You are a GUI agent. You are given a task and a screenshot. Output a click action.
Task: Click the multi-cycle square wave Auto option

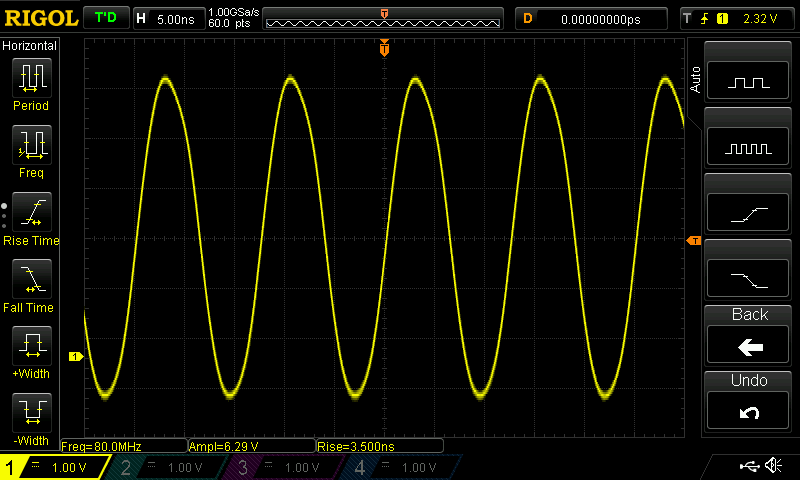pyautogui.click(x=748, y=147)
